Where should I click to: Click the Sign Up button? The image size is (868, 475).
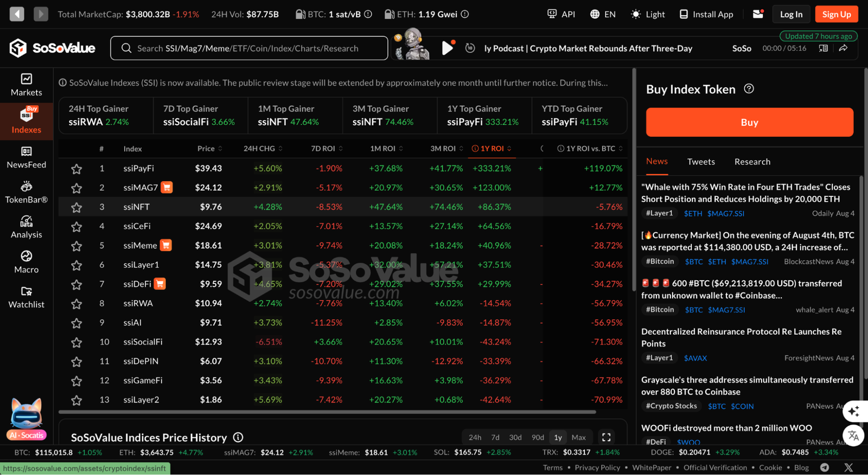click(837, 14)
